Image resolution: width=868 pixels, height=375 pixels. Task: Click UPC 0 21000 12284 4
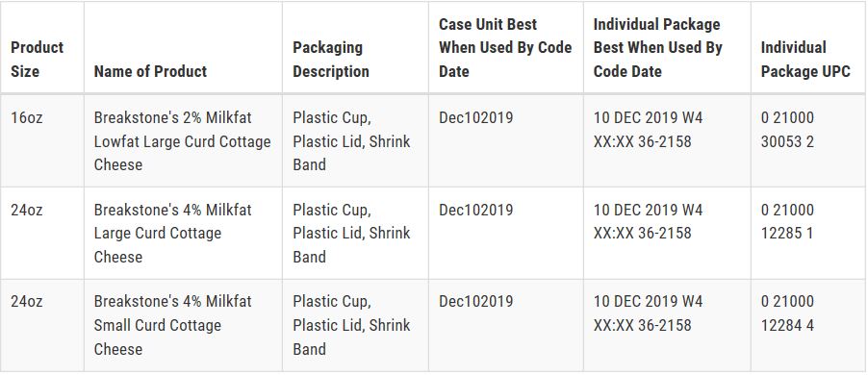(788, 313)
